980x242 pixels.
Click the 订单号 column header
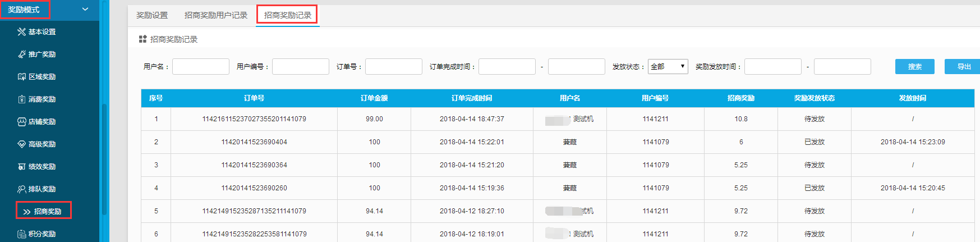click(254, 98)
